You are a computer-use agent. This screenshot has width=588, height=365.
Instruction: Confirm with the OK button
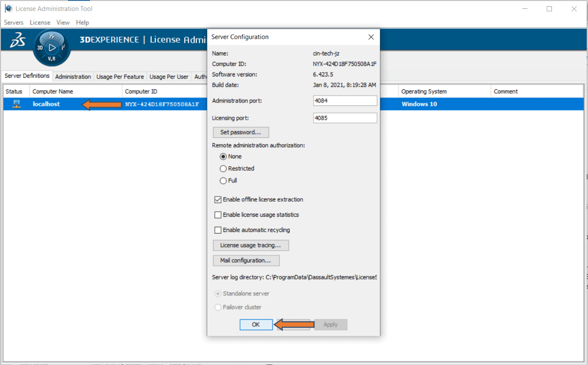point(256,325)
